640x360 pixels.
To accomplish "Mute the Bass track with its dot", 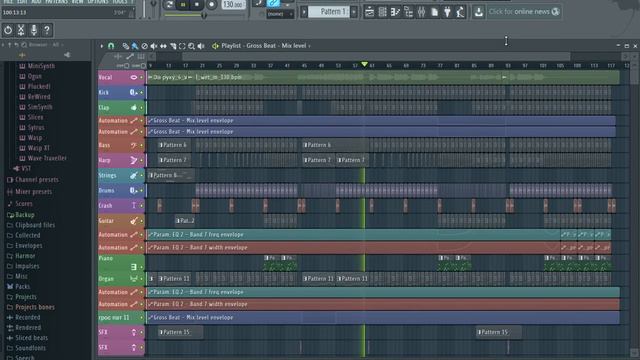I will coord(142,145).
